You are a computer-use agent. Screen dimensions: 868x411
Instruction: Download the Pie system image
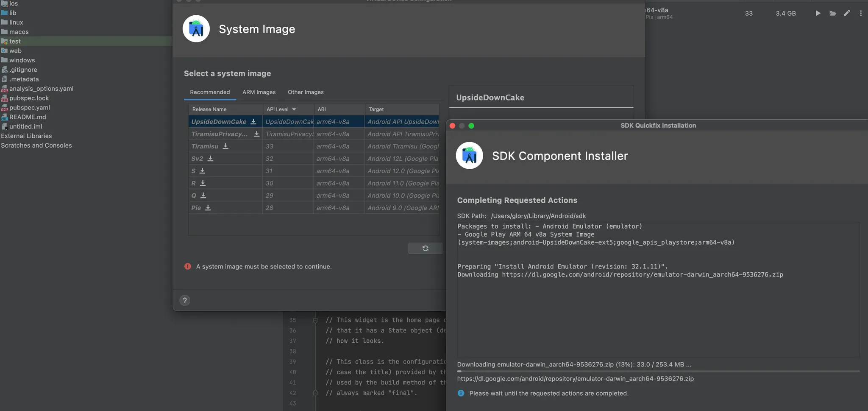pyautogui.click(x=208, y=208)
